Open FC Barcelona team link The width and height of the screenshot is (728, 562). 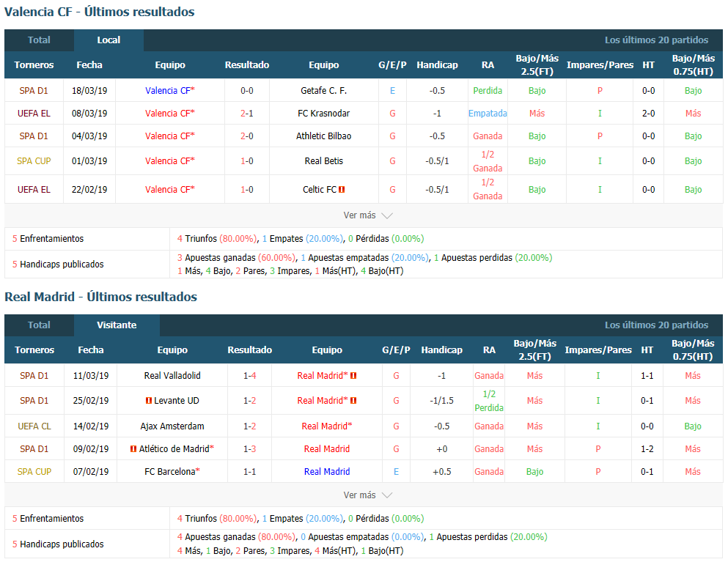[x=172, y=471]
